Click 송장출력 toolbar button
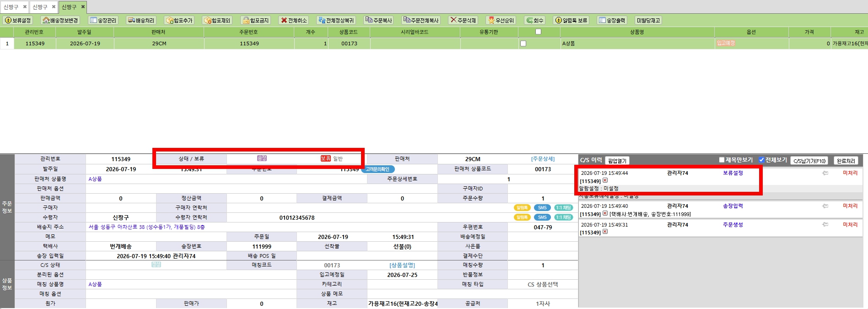 [x=612, y=20]
